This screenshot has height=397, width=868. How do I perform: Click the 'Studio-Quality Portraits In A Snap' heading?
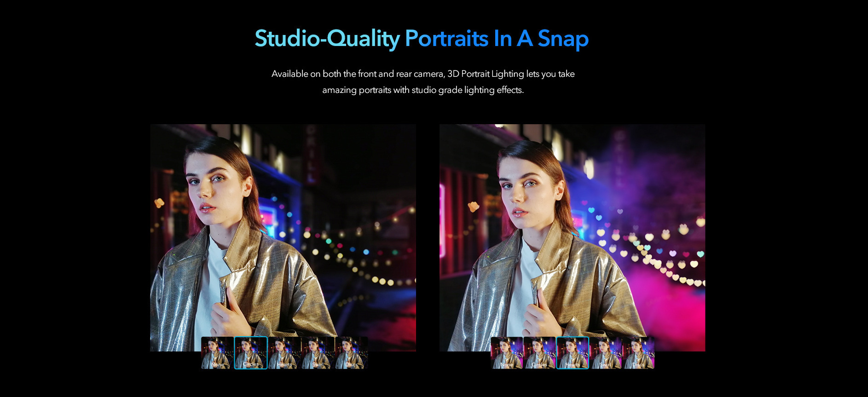422,38
